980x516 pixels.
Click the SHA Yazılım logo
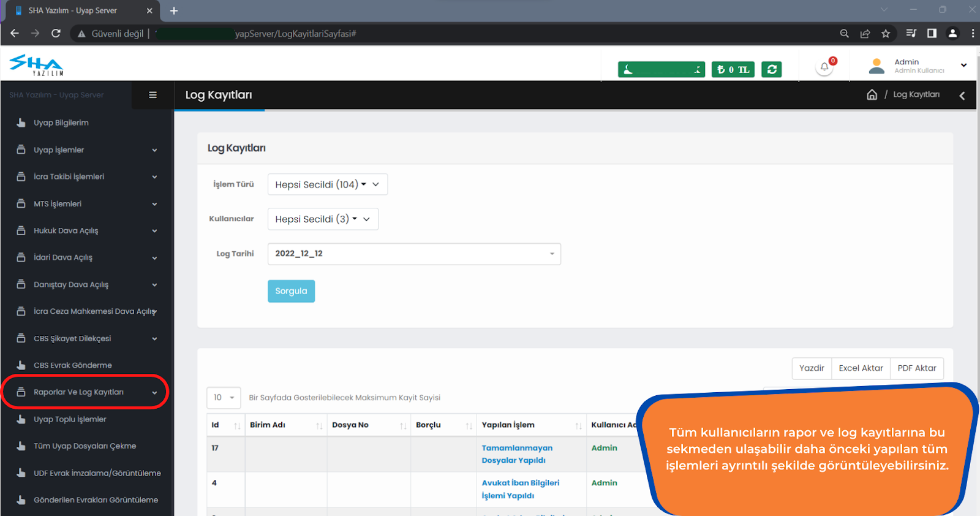(x=37, y=64)
